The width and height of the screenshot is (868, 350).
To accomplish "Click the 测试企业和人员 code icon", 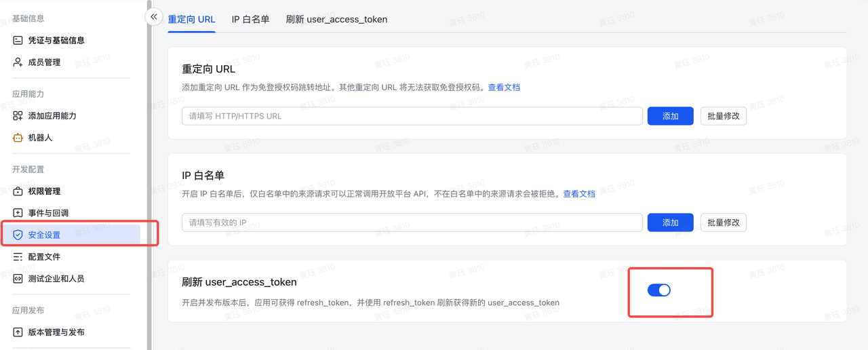I will tap(18, 279).
